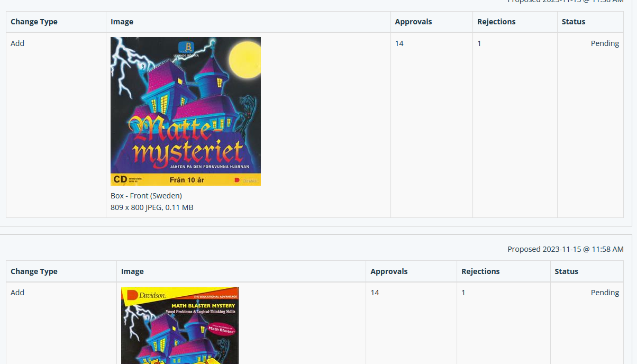Viewport: 637px width, 364px height.
Task: Click 'Add' change type in Math Blaster row
Action: click(17, 293)
